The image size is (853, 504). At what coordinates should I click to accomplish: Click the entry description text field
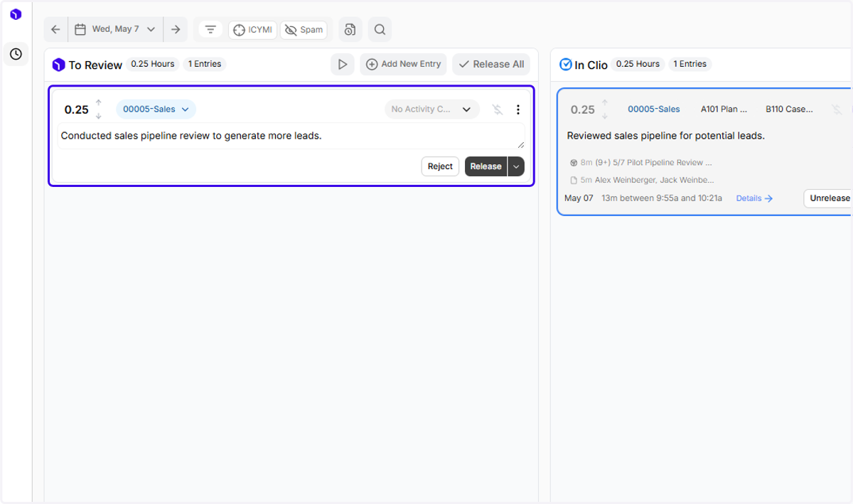[x=291, y=136]
